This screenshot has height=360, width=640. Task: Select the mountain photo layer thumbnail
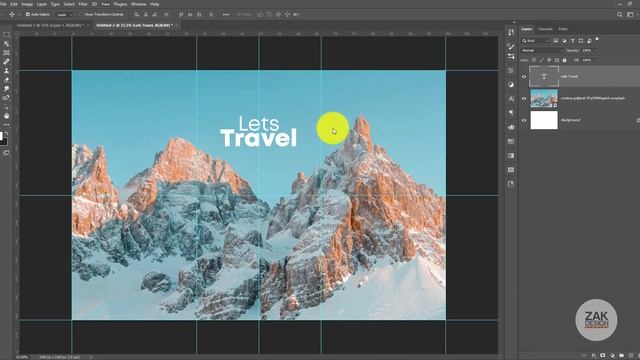544,98
